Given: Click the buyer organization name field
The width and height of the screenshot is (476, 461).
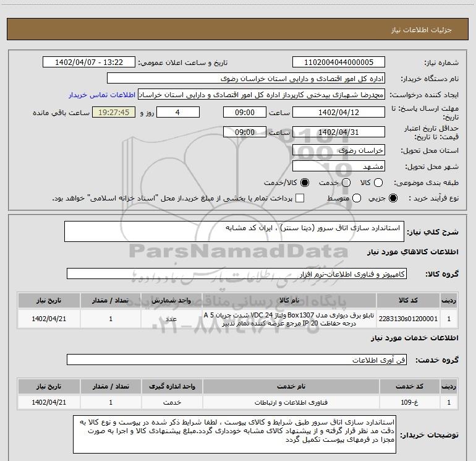Looking at the screenshot, I should tap(246, 79).
